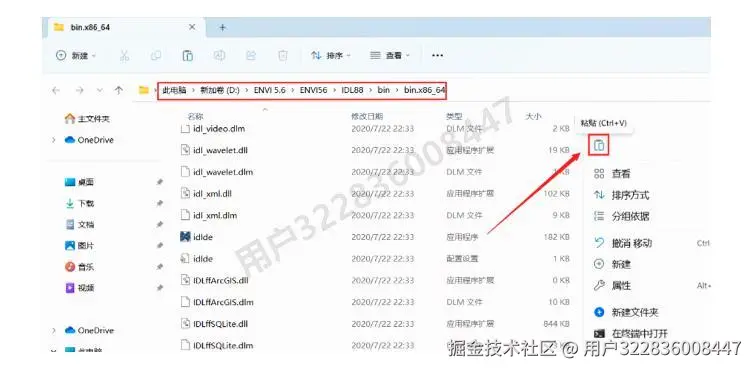This screenshot has height=370, width=753.
Task: Click the pin icon beside 文档
Action: 159,224
